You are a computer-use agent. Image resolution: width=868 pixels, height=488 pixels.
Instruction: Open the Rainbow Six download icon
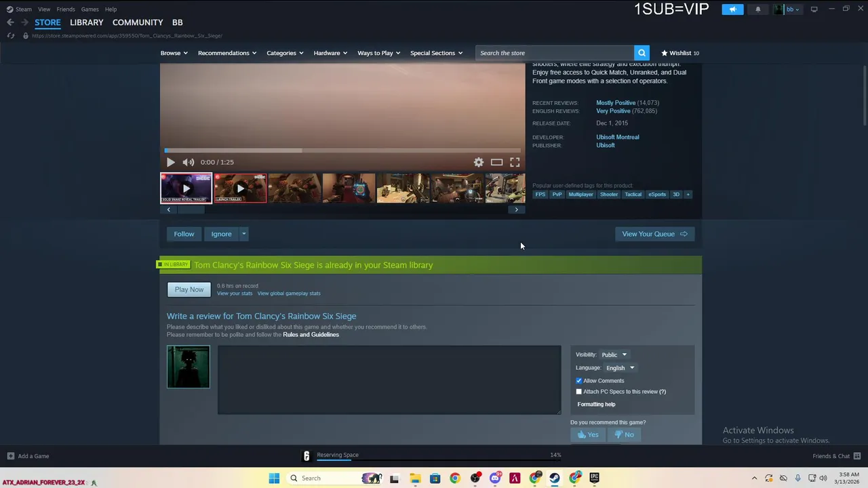[307, 456]
